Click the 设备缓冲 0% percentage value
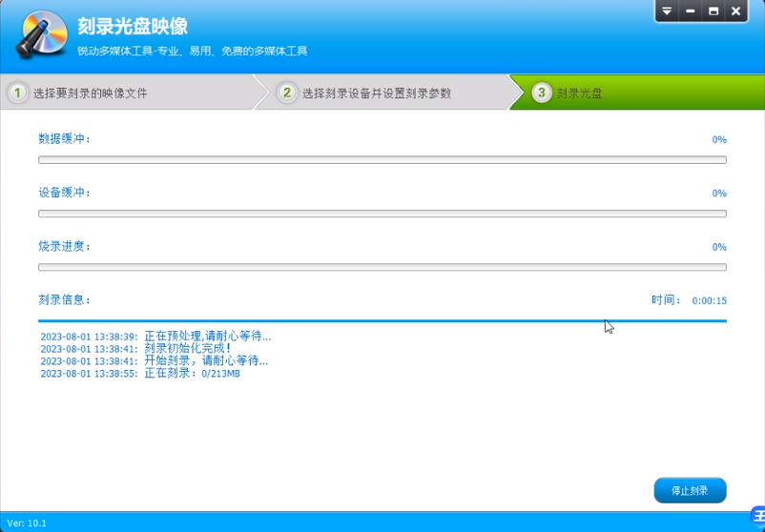Screen dimensions: 765x532 click(x=719, y=194)
